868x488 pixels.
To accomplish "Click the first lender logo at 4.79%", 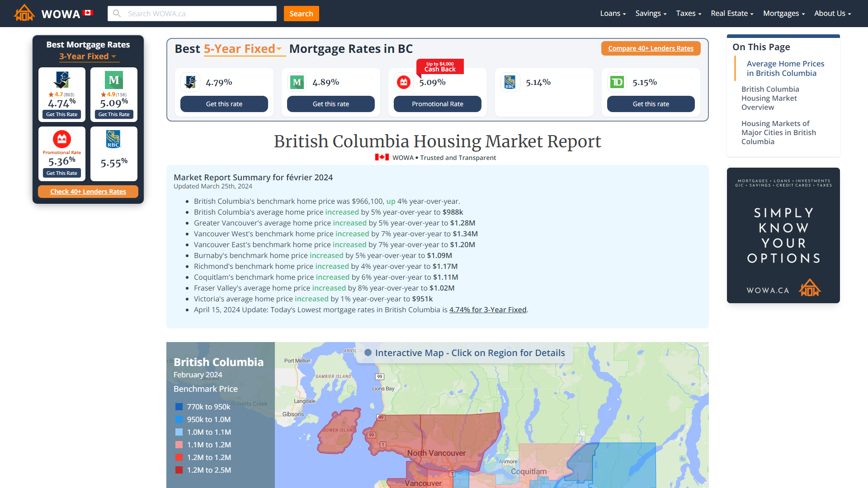I will click(x=190, y=82).
